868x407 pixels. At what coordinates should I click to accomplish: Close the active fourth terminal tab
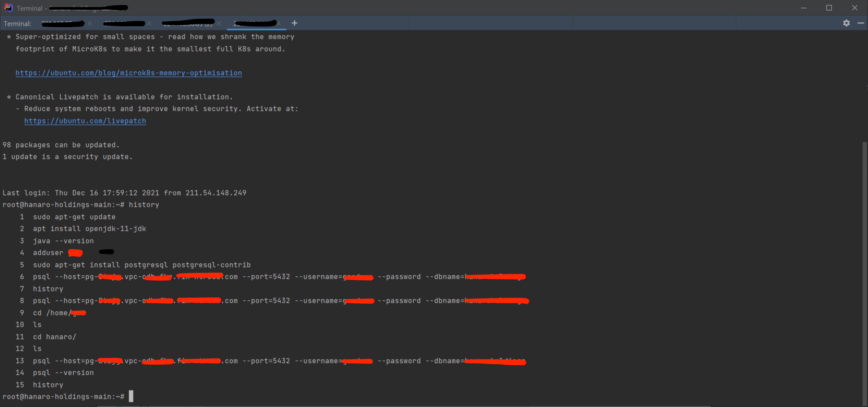point(279,23)
